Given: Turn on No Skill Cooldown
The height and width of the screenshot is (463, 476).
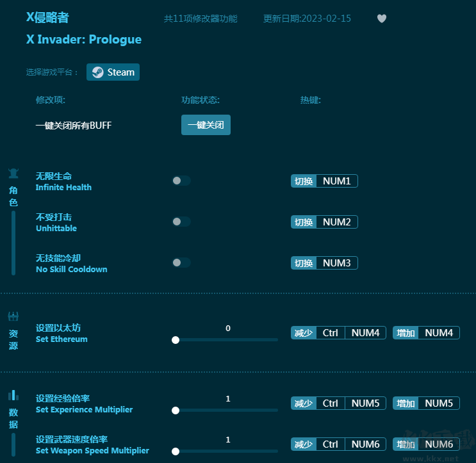Looking at the screenshot, I should pos(181,263).
